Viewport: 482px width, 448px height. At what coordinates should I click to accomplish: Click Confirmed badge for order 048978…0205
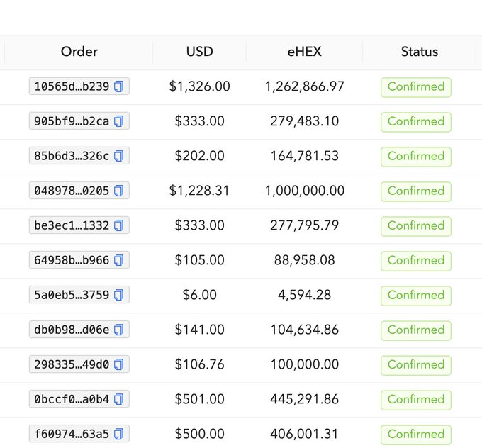tap(416, 191)
